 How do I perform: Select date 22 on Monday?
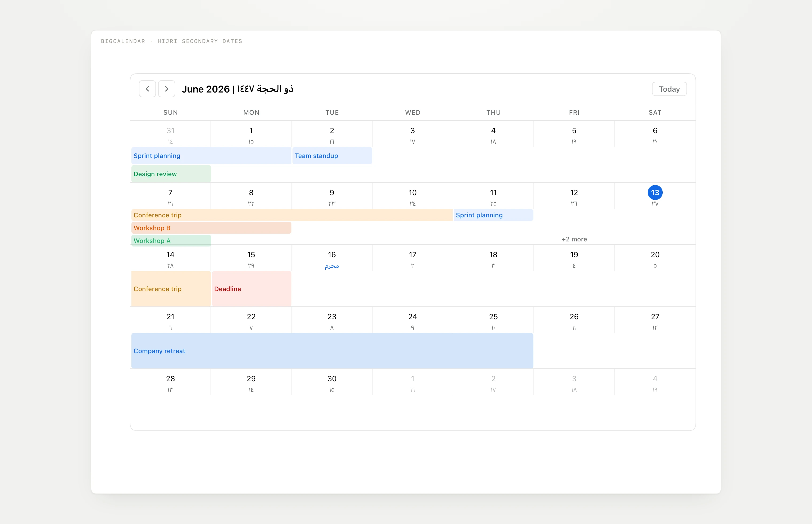click(x=251, y=317)
